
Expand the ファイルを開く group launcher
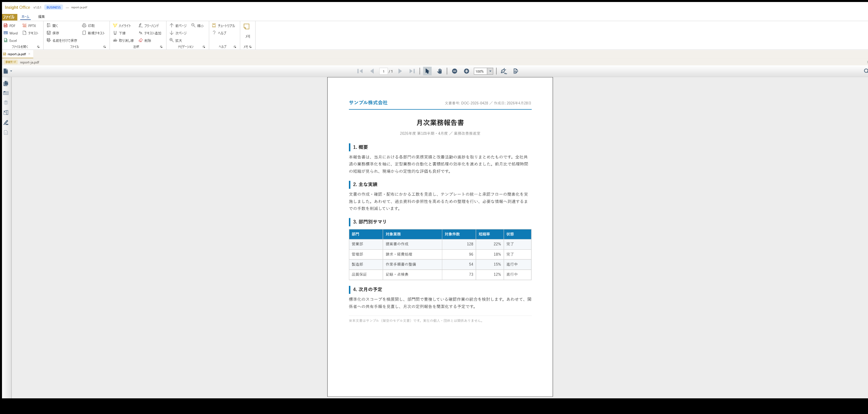(38, 47)
